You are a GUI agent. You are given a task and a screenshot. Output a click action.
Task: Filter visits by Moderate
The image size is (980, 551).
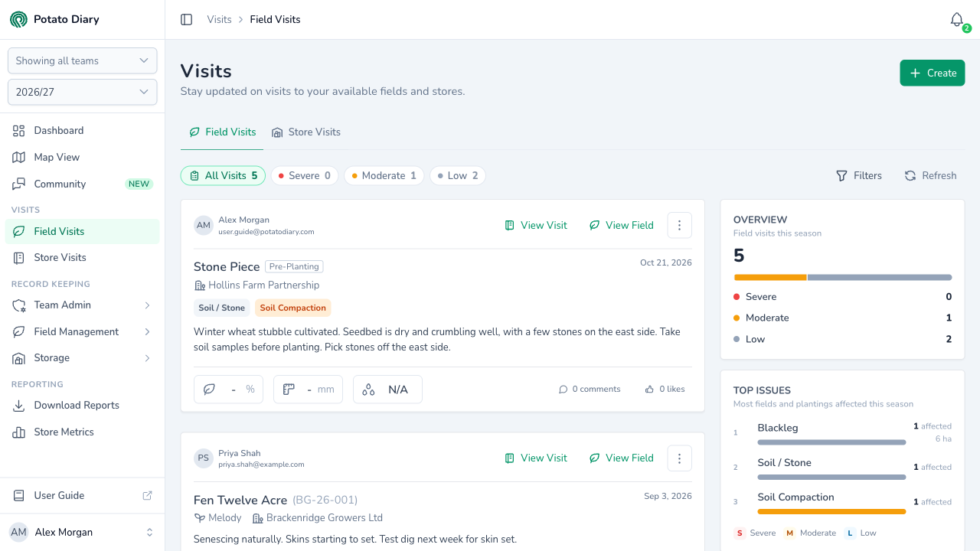[384, 176]
